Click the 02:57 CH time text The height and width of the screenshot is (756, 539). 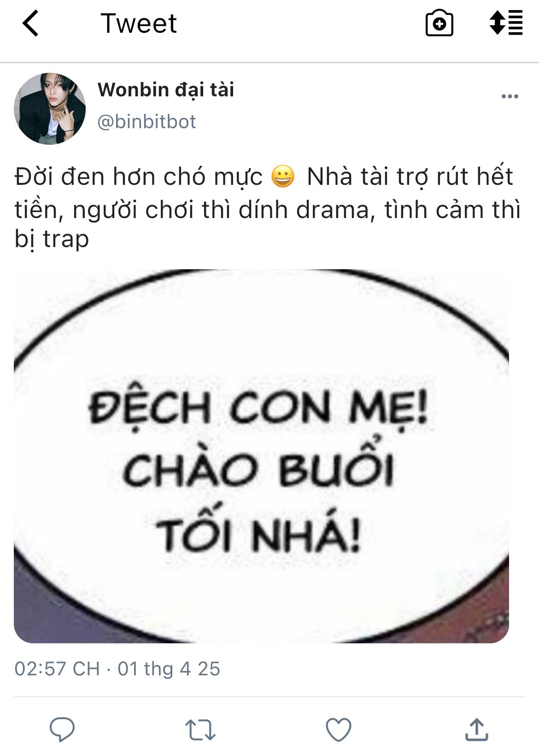pyautogui.click(x=57, y=669)
